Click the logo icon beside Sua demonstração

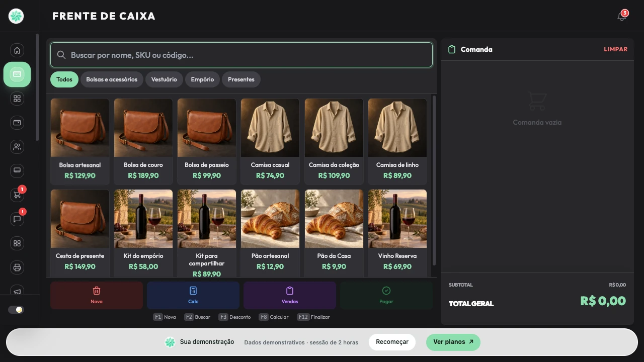click(x=170, y=342)
